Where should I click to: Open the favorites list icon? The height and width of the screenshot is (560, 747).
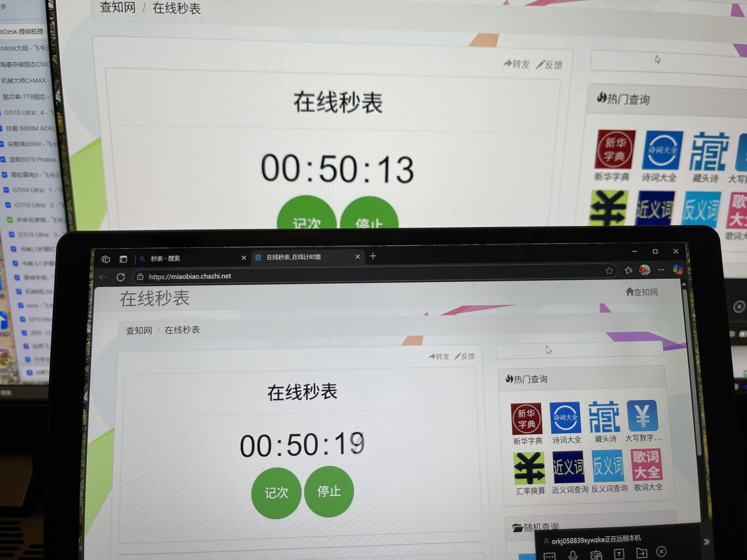pyautogui.click(x=628, y=270)
